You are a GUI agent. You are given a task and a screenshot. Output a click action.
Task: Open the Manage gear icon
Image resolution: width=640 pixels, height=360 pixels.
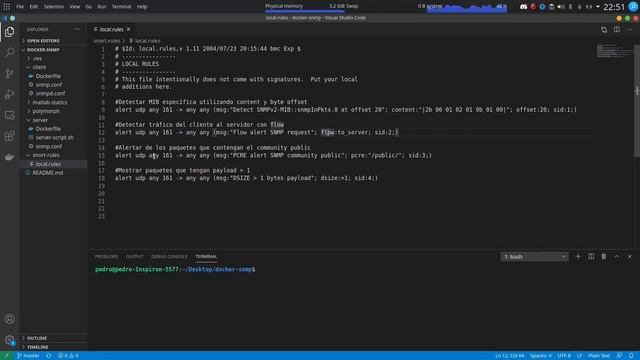9,340
